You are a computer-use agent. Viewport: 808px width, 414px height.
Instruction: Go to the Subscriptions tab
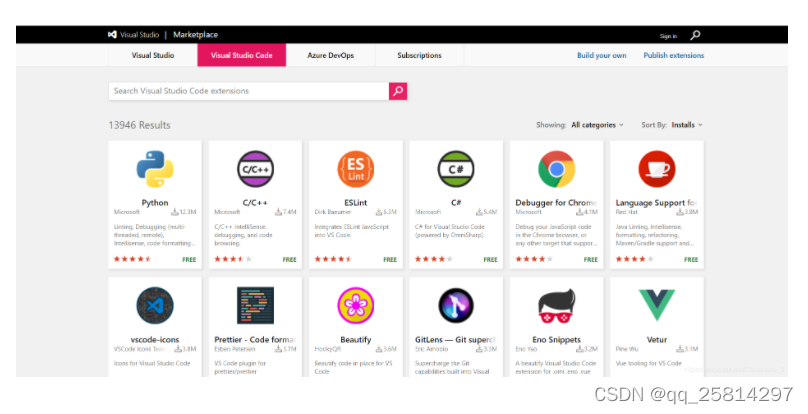tap(419, 55)
